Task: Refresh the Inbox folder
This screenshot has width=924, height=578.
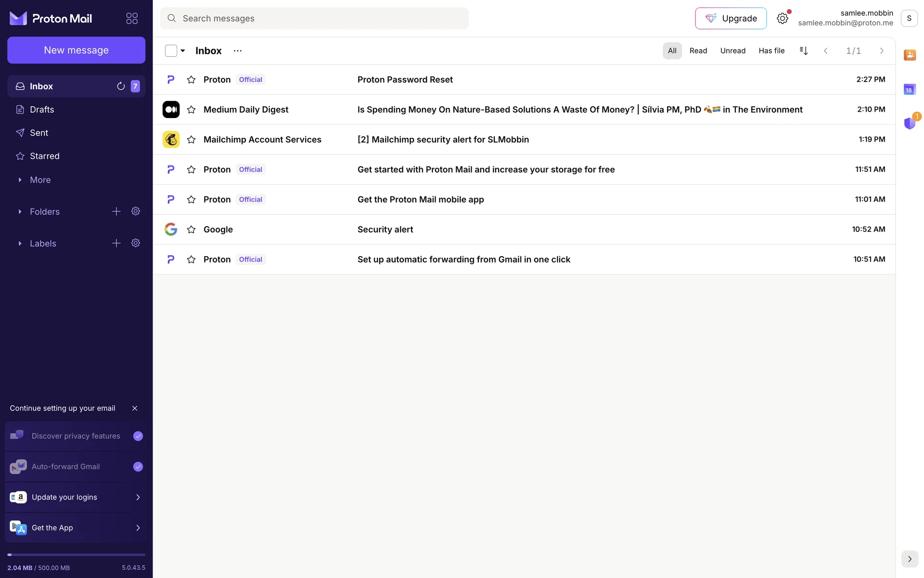Action: [x=121, y=86]
